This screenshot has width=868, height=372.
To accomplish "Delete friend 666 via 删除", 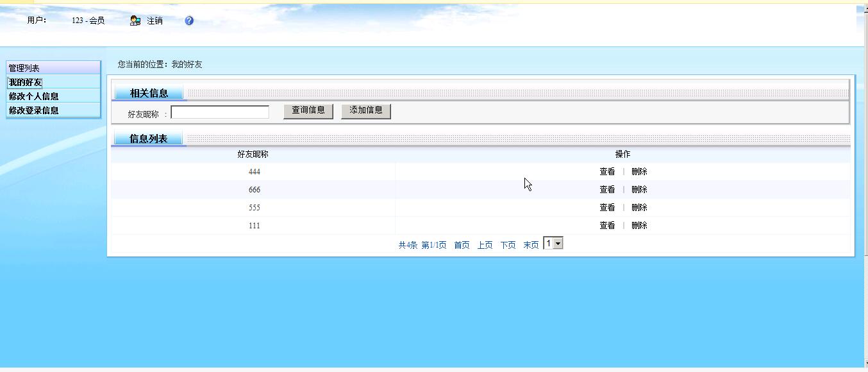I will (639, 190).
